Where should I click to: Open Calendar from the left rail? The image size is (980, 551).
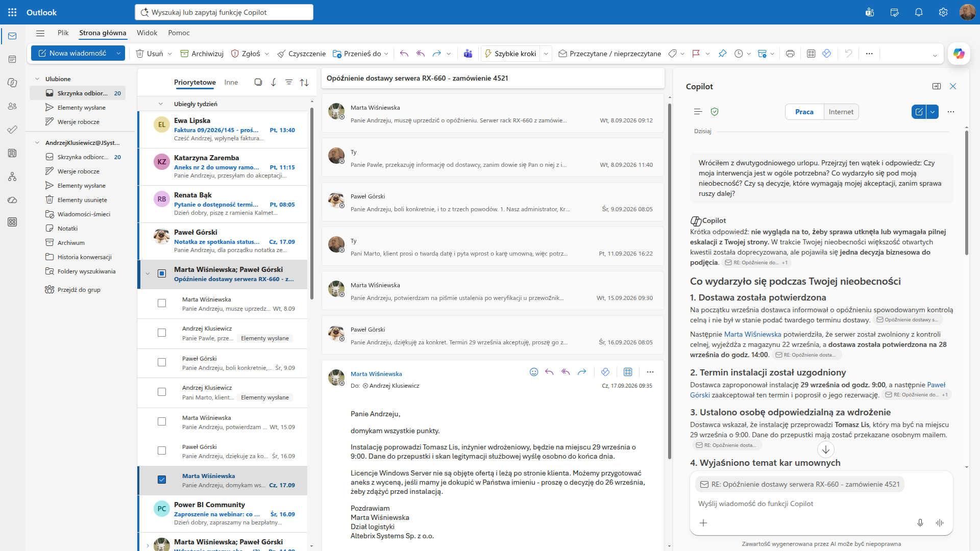tap(12, 59)
